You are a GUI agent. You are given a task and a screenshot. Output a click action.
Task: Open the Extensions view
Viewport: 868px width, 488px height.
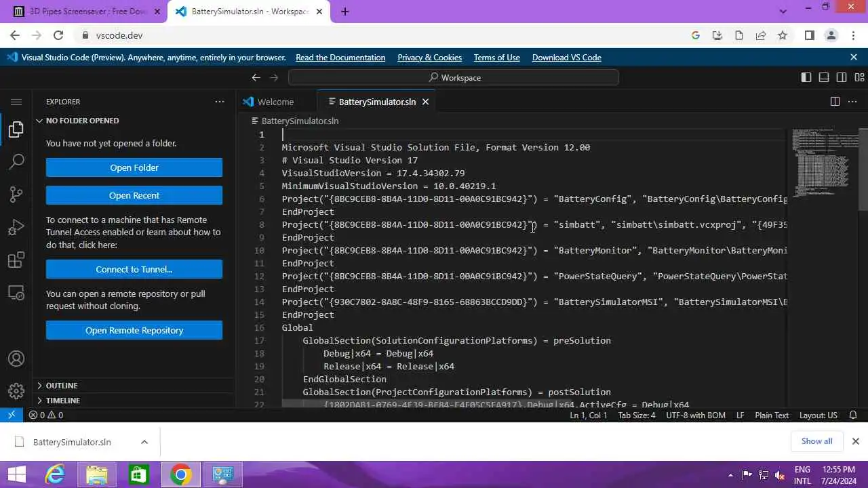(16, 260)
